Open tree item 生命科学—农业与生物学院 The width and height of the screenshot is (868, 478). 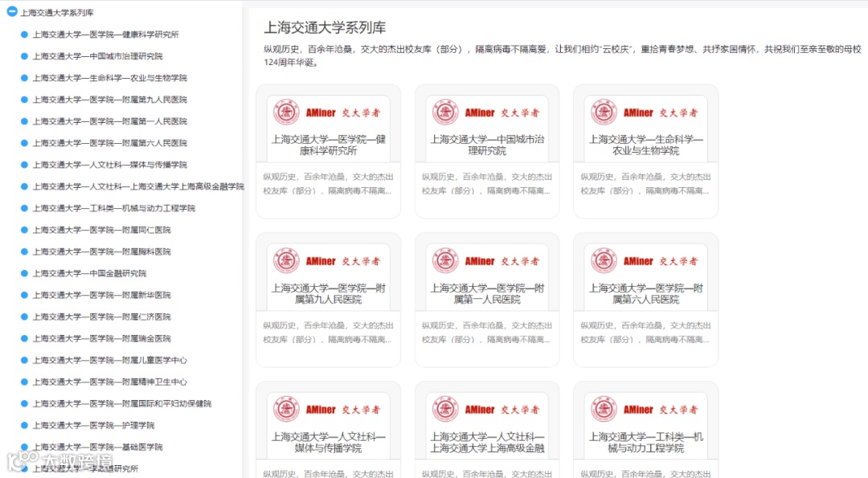pos(109,78)
